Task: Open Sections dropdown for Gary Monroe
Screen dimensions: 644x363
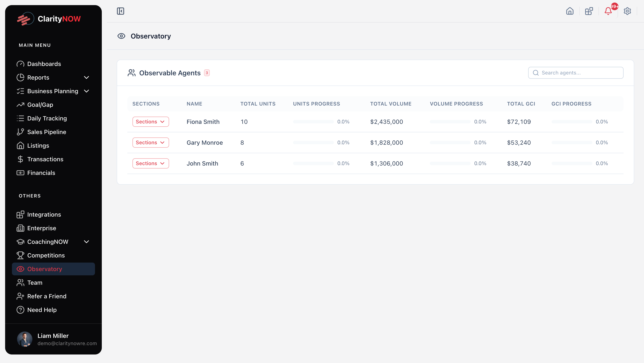Action: 151,142
